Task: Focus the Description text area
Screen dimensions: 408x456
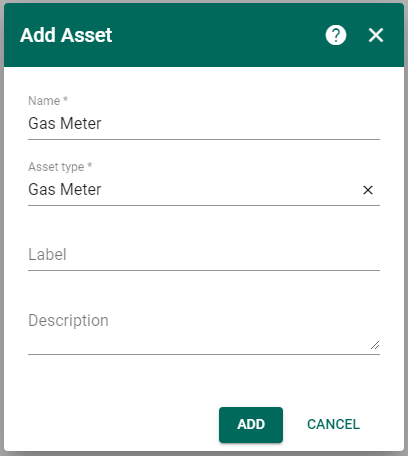Action: coord(204,329)
